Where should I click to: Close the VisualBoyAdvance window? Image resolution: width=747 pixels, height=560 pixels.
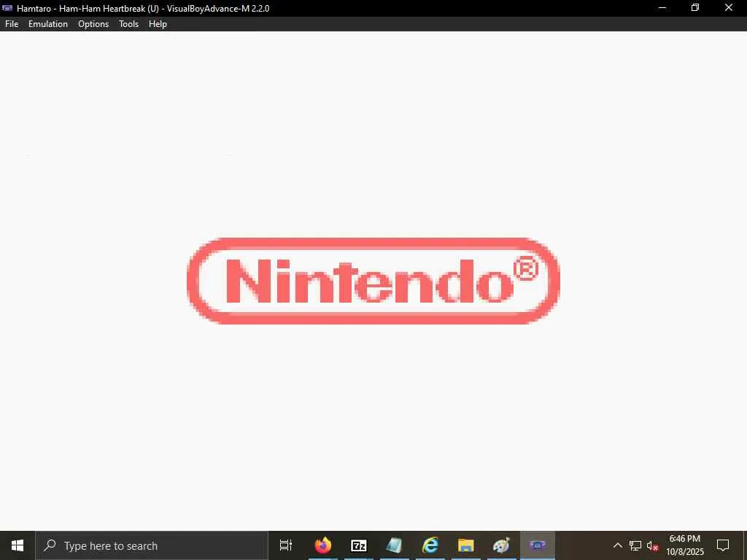(729, 8)
